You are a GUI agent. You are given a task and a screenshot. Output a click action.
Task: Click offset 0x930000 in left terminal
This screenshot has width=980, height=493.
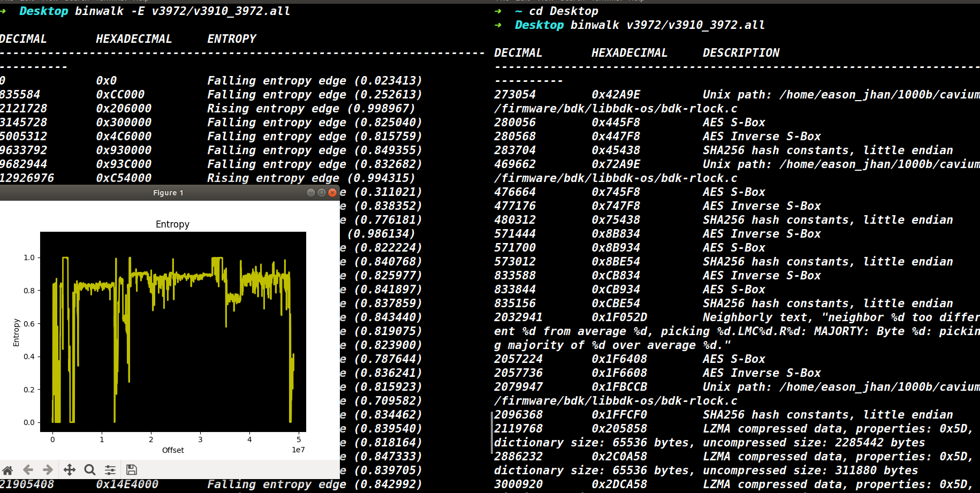coord(124,150)
